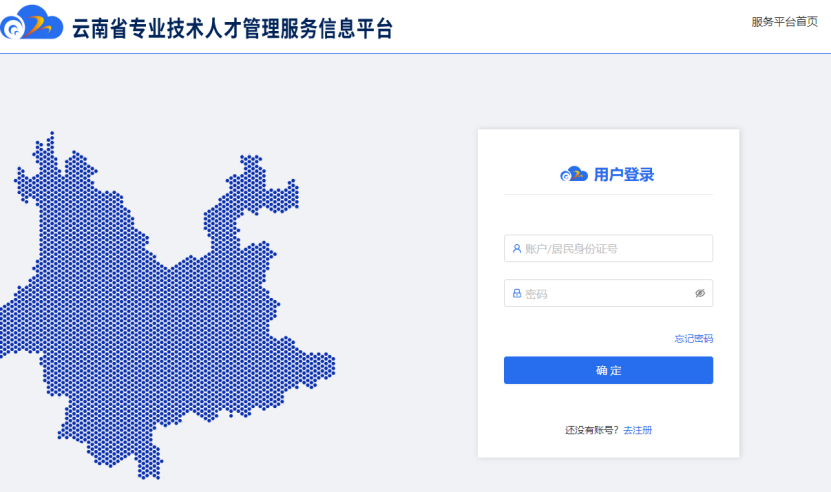Click empty white space below 去注册

pos(608,447)
